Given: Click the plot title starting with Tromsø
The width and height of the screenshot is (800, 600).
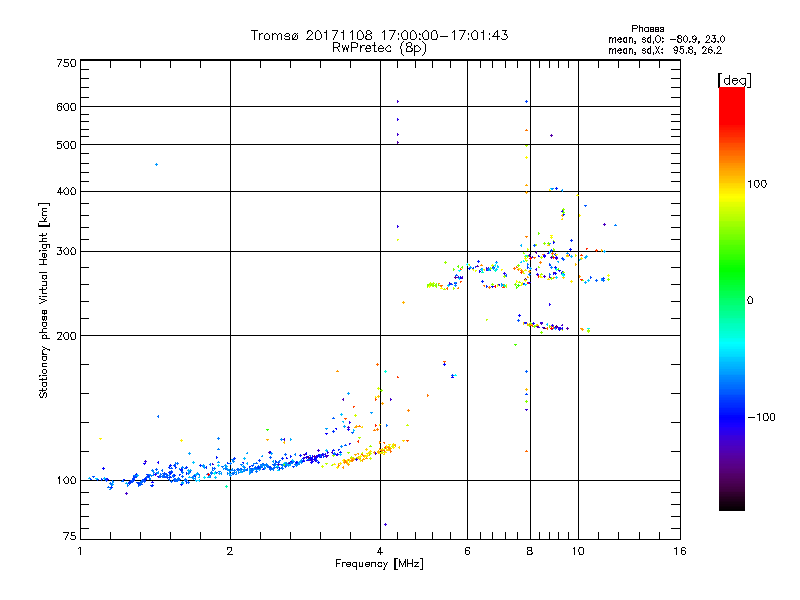Looking at the screenshot, I should tap(379, 35).
